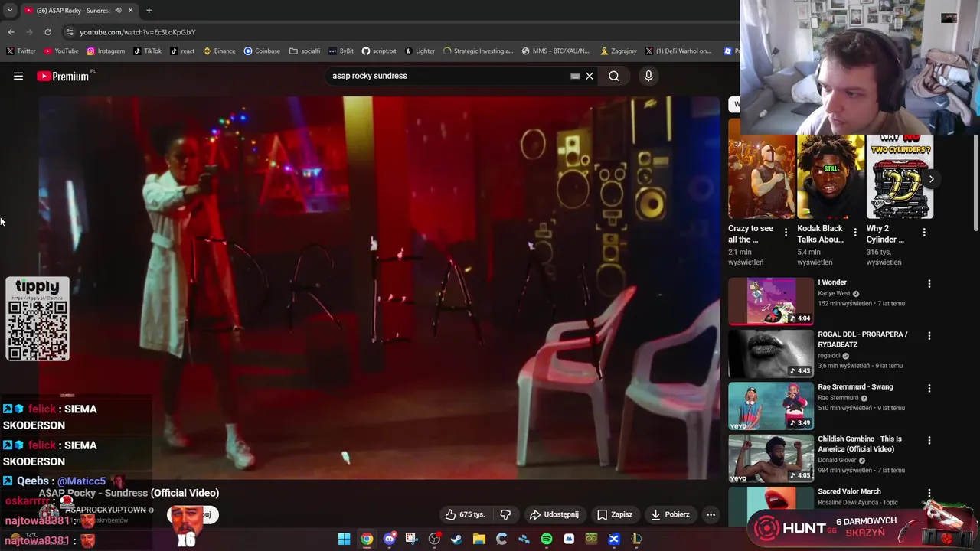Open the Why 2 Cylinder short thumbnail
Viewport: 980px width, 551px height.
[900, 177]
